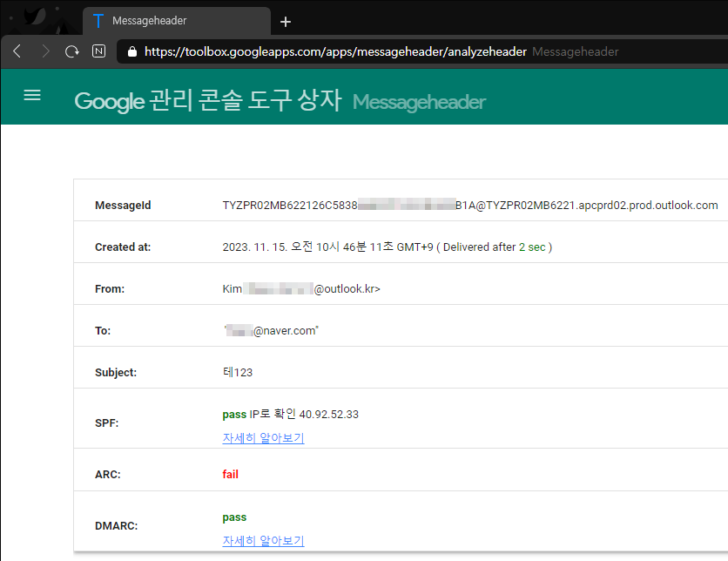Open DMARC 자세히 알아보기 link
Image resolution: width=728 pixels, height=561 pixels.
pos(263,541)
